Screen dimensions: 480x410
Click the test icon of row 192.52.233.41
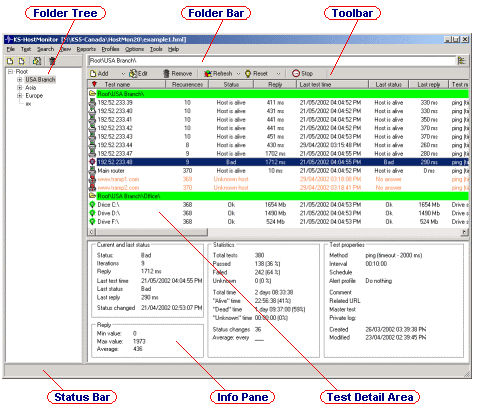point(92,119)
